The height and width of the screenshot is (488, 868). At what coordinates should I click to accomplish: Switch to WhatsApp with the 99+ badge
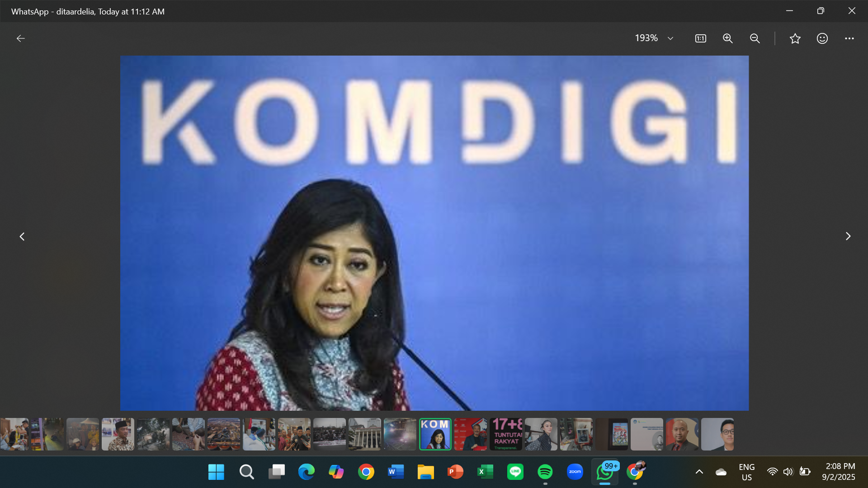[605, 472]
